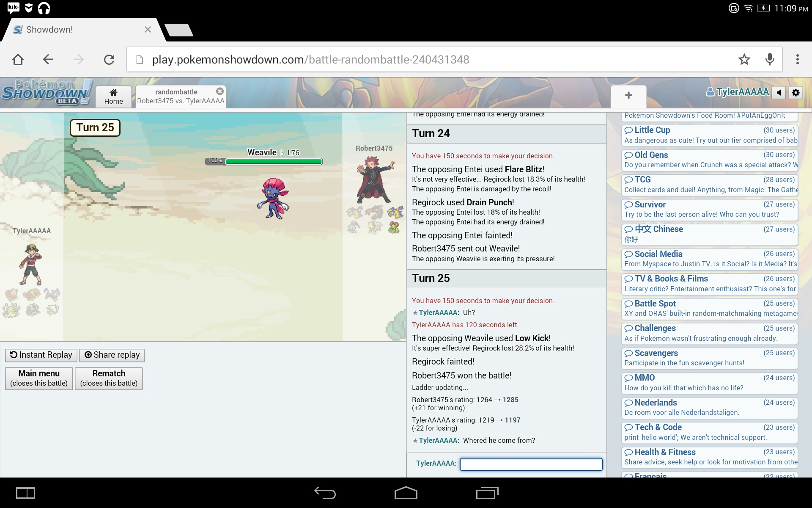
Task: Click the Turn 25 indicator badge
Action: click(95, 127)
